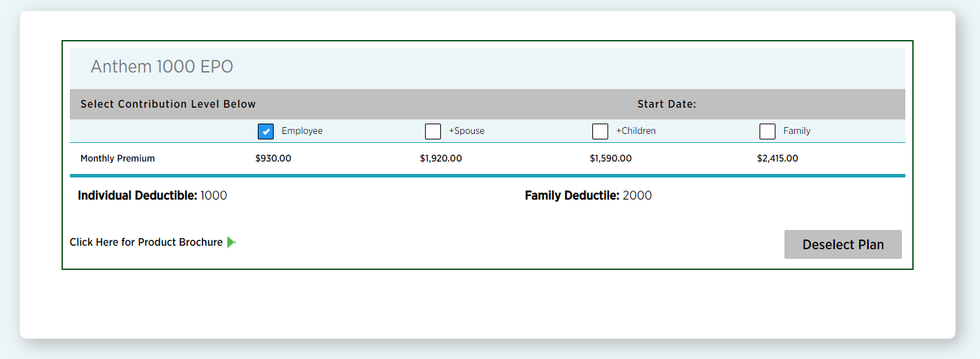
Task: Click the Individual Deductible 1000 text
Action: coord(152,195)
